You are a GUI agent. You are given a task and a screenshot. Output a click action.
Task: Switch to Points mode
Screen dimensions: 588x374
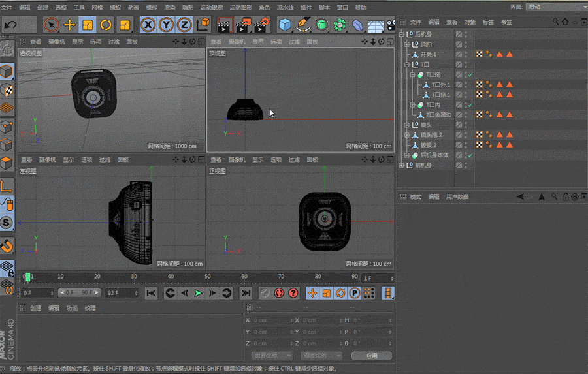7,127
